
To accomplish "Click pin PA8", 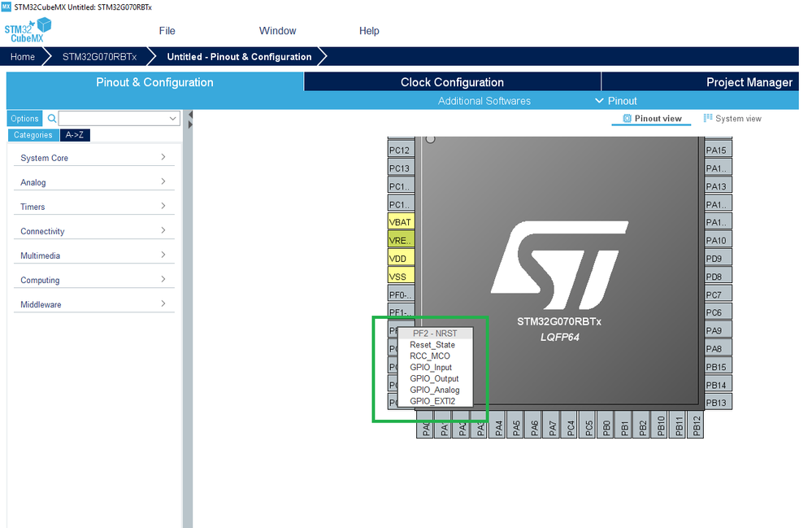I will 719,348.
